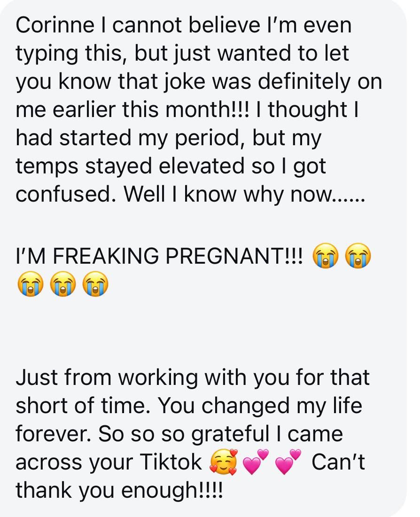
Task: Tap the leftmost crying emoji on second emoji row
Action: (29, 285)
